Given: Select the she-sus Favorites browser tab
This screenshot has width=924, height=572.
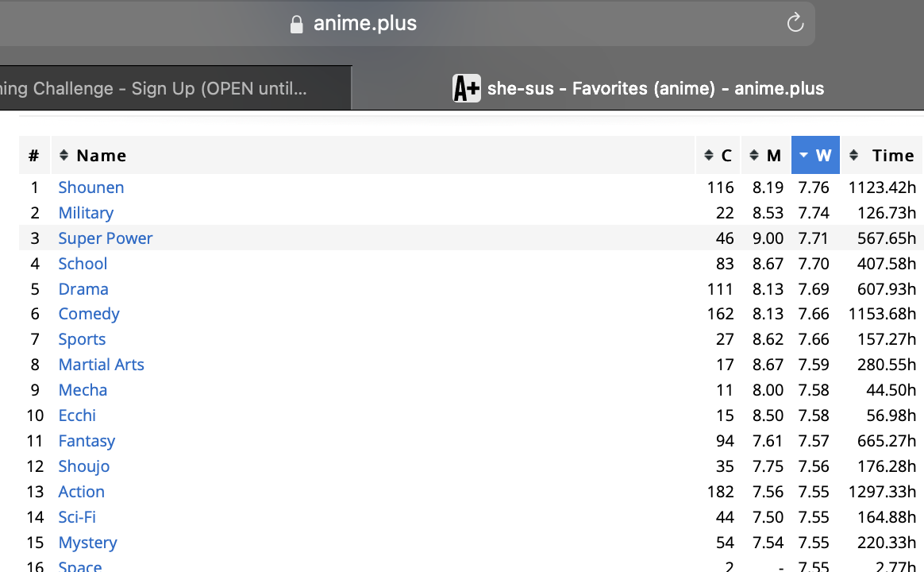Looking at the screenshot, I should [655, 88].
